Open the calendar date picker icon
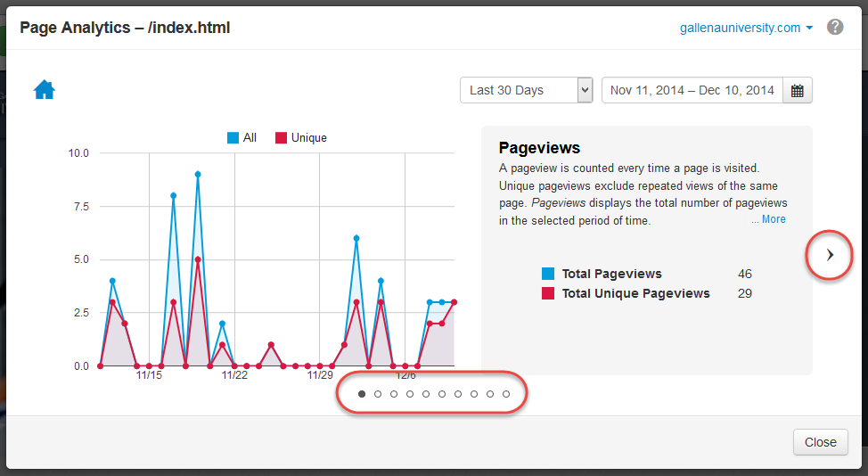Viewport: 868px width, 476px height. (797, 90)
